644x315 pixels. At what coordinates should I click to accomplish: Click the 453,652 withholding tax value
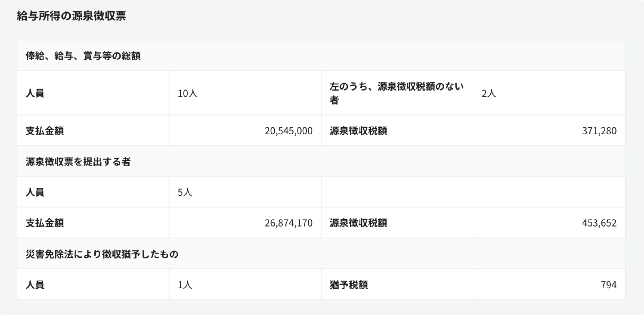coord(599,223)
